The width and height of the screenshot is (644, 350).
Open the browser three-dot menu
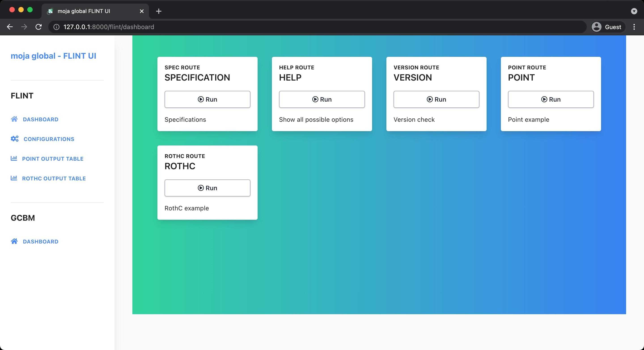click(x=634, y=27)
